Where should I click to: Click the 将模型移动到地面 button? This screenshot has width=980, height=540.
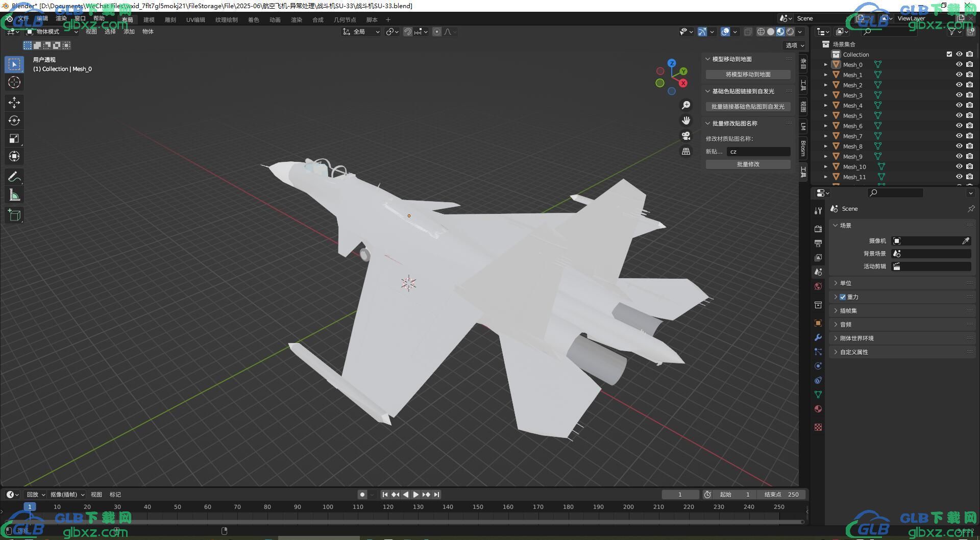[748, 75]
